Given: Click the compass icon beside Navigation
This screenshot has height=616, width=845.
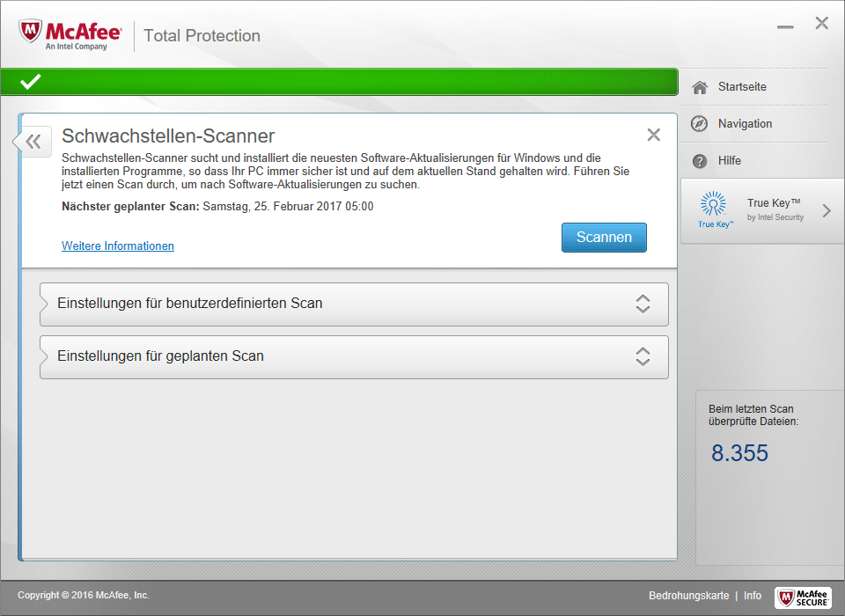Looking at the screenshot, I should pyautogui.click(x=700, y=124).
